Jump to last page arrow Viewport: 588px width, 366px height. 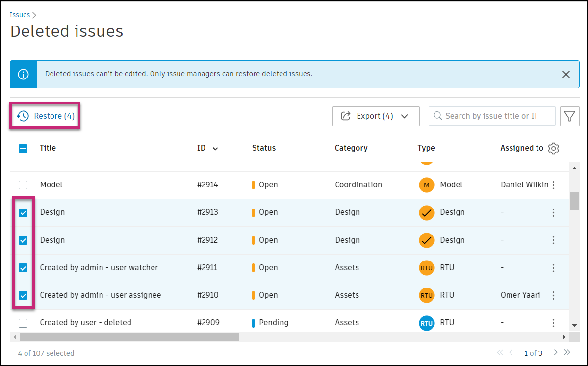point(567,352)
